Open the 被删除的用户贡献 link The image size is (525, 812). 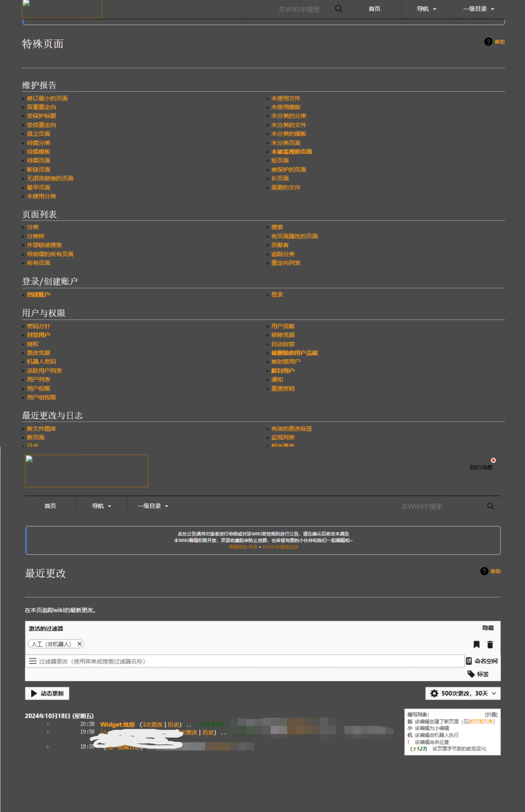click(295, 353)
